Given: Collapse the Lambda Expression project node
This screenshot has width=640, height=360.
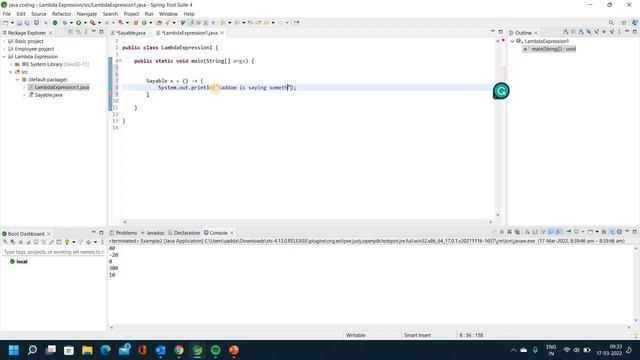Looking at the screenshot, I should pos(4,57).
